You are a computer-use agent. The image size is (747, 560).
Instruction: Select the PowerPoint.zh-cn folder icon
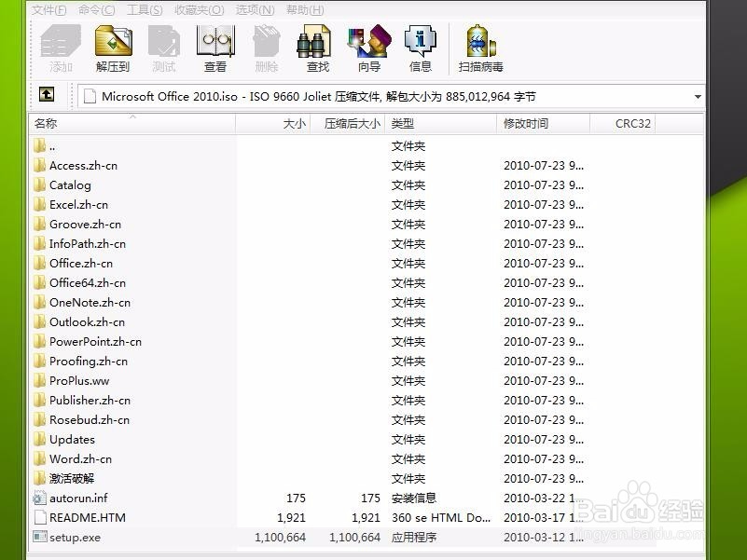point(40,341)
